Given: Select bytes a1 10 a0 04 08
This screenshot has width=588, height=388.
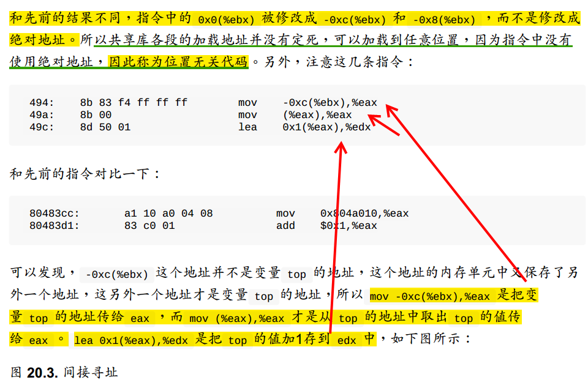Looking at the screenshot, I should (x=168, y=214).
